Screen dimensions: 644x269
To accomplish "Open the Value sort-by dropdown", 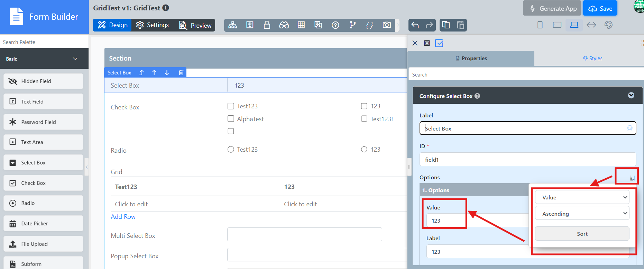I will pos(582,197).
